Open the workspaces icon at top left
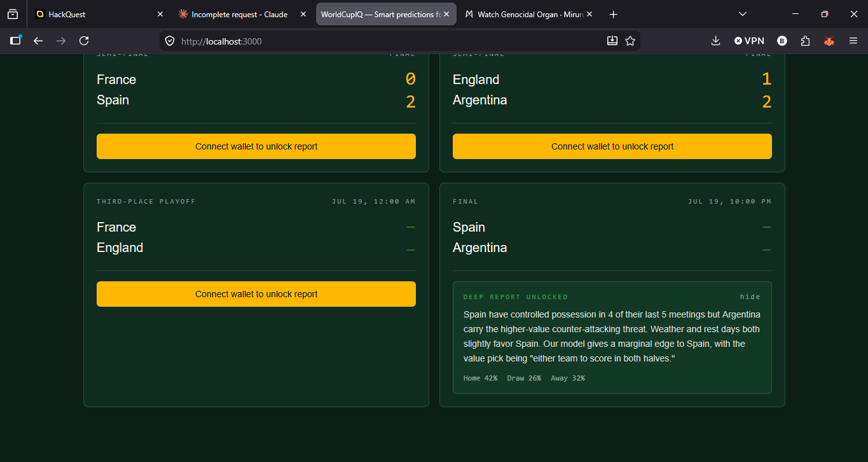This screenshot has width=868, height=462. [13, 14]
